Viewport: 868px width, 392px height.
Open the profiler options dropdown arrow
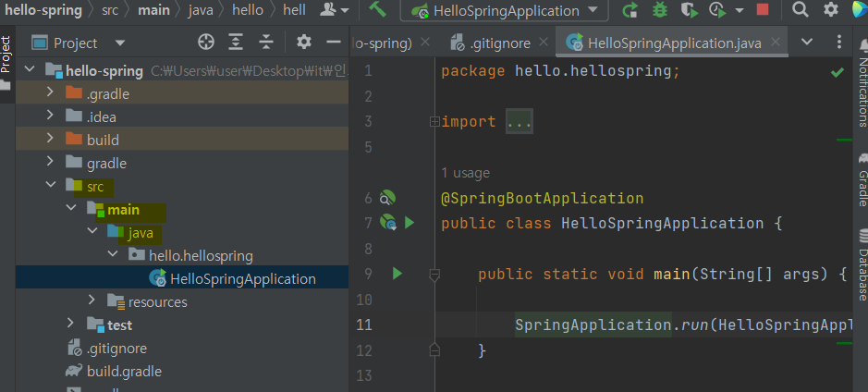click(x=739, y=10)
